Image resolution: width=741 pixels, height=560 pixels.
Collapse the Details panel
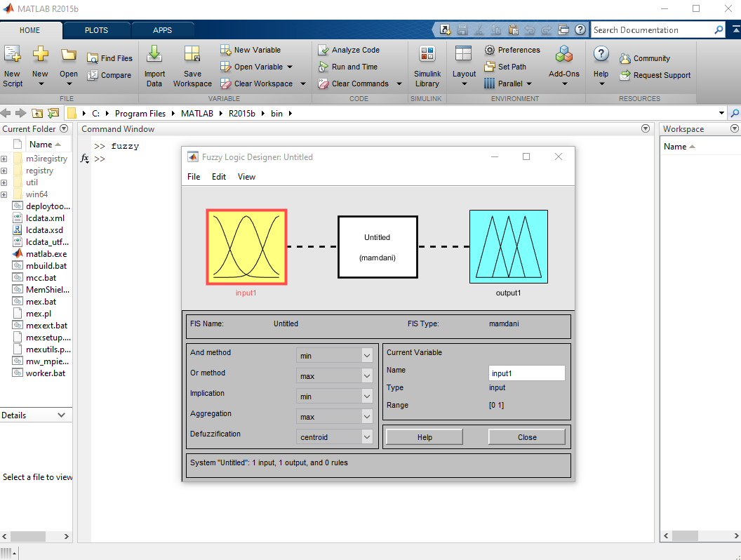61,415
